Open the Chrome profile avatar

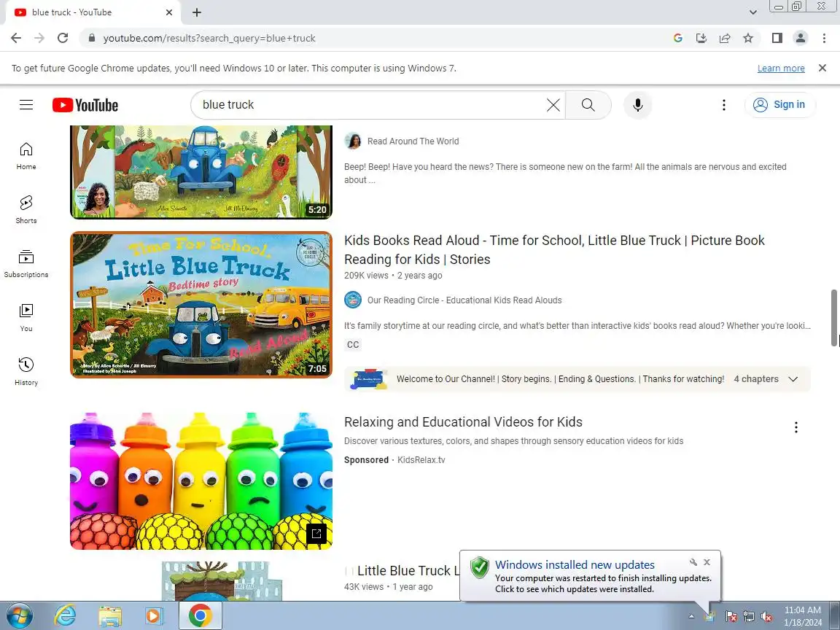(x=801, y=38)
